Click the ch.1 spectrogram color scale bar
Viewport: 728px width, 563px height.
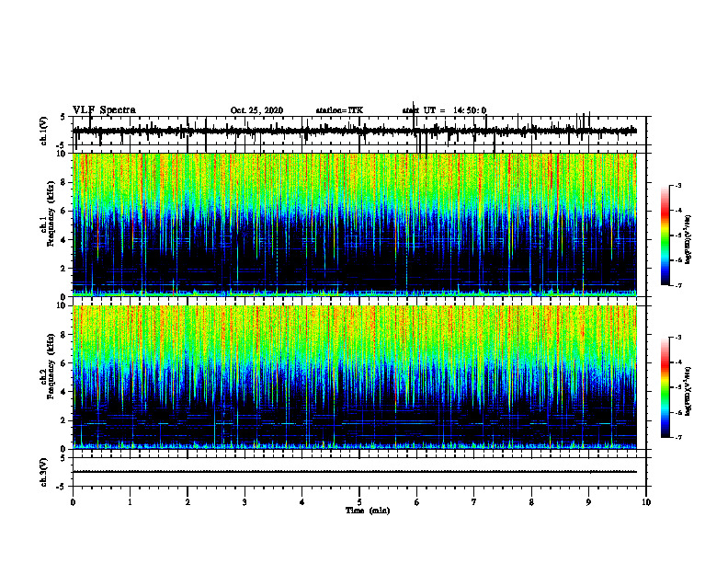pyautogui.click(x=665, y=236)
